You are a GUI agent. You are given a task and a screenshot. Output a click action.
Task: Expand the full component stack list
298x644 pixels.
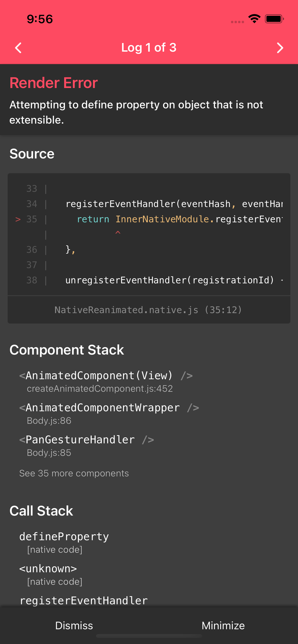coord(74,473)
